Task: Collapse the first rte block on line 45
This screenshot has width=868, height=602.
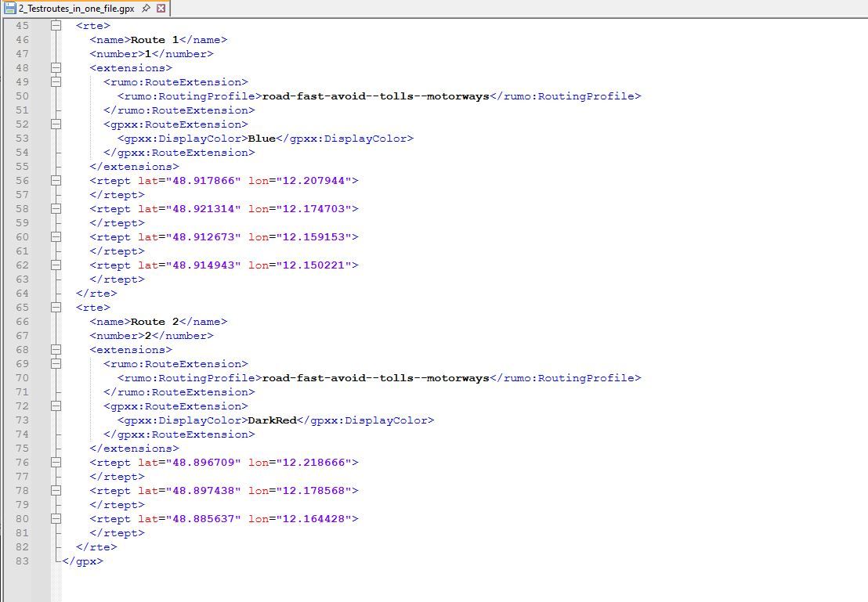Action: 56,26
